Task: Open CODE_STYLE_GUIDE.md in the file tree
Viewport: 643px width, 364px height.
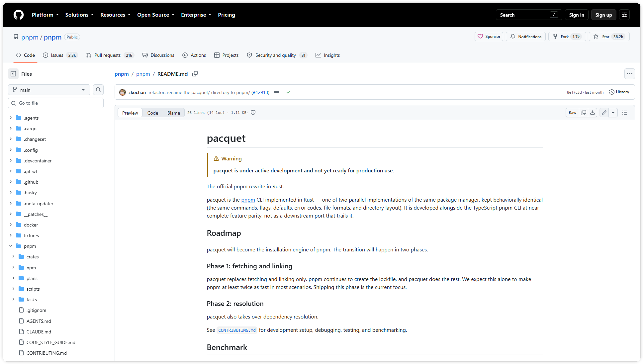Action: tap(51, 342)
